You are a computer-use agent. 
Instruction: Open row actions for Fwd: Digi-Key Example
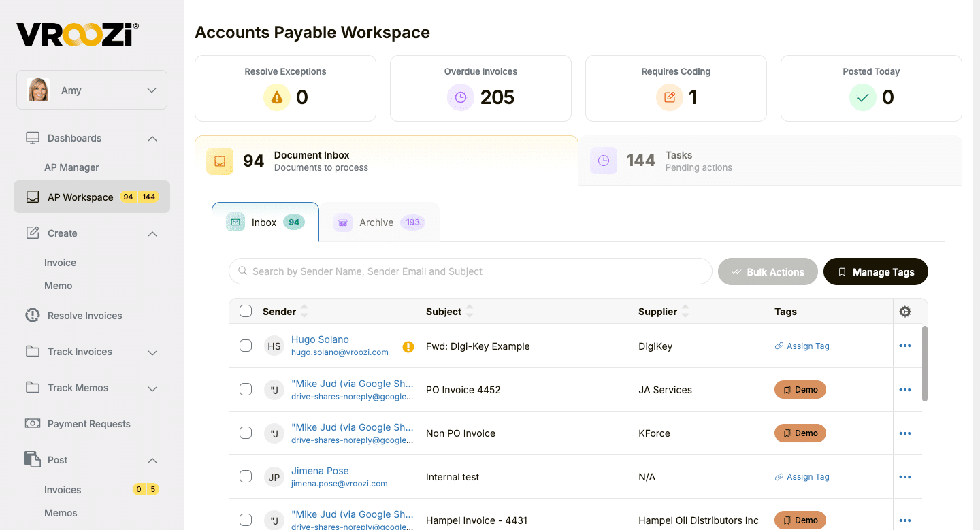coord(904,346)
